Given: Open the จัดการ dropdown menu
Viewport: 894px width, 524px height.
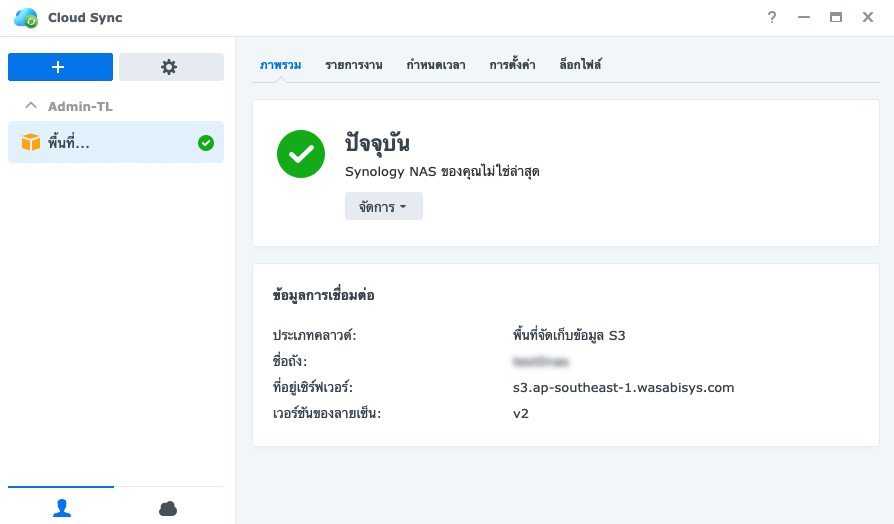Looking at the screenshot, I should tap(384, 206).
